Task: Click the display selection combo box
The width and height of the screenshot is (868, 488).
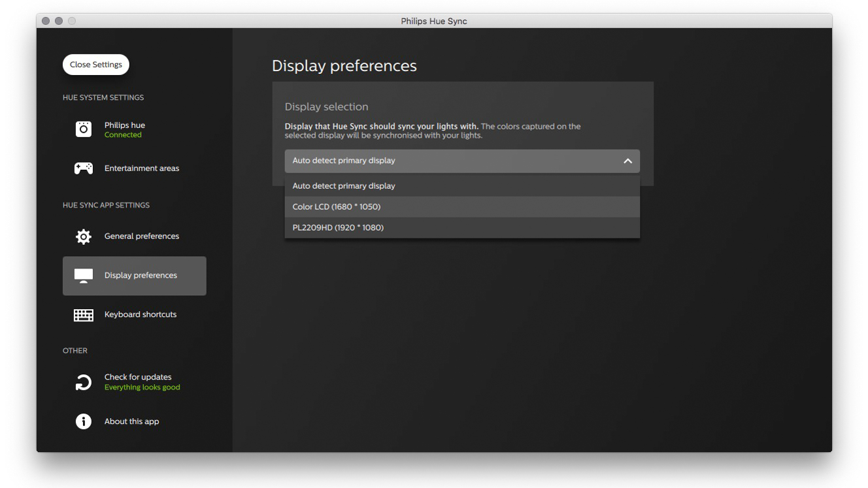Action: pyautogui.click(x=462, y=161)
